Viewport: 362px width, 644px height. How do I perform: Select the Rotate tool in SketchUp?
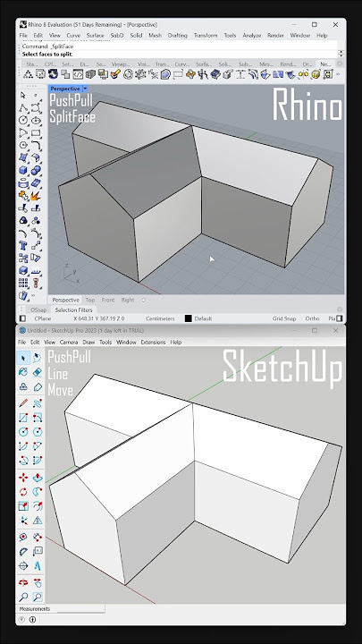pos(23,492)
